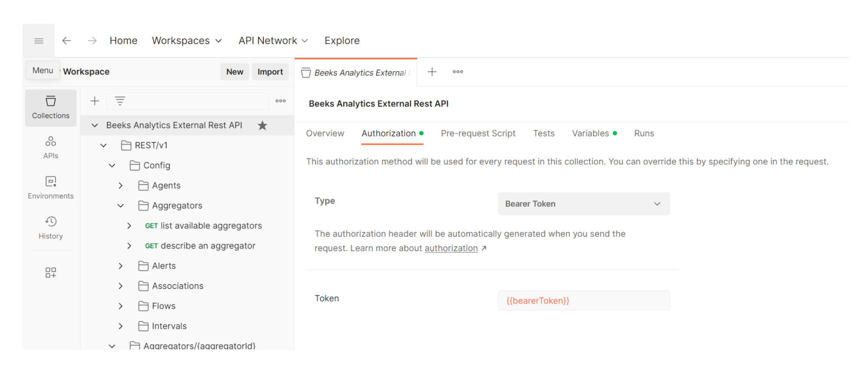This screenshot has width=868, height=367.
Task: Open the Collections sidebar panel
Action: (51, 108)
